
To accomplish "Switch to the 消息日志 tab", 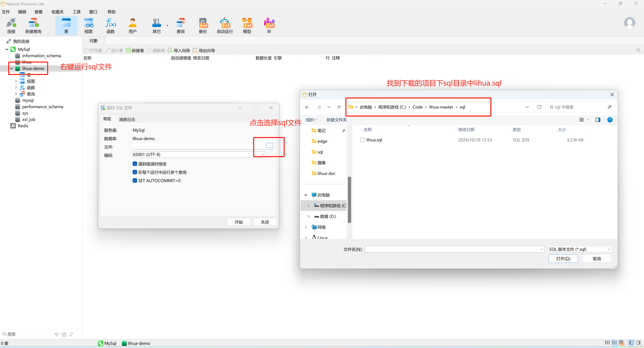I will [127, 120].
